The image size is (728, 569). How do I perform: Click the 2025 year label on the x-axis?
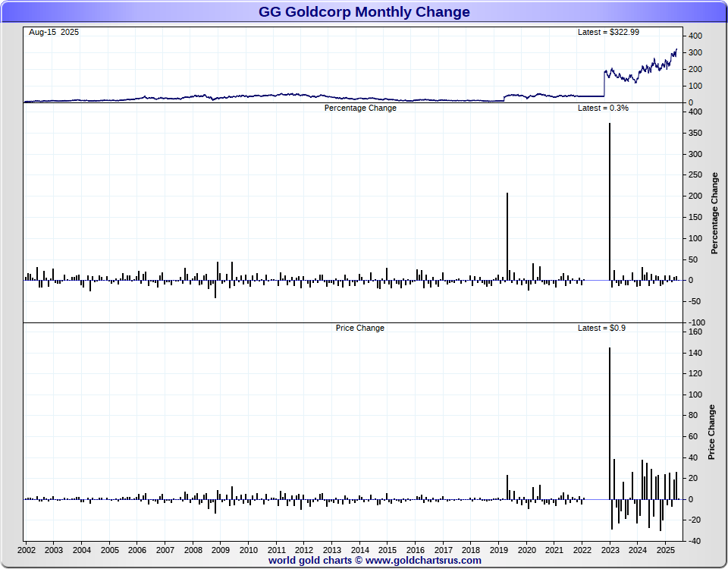click(665, 551)
